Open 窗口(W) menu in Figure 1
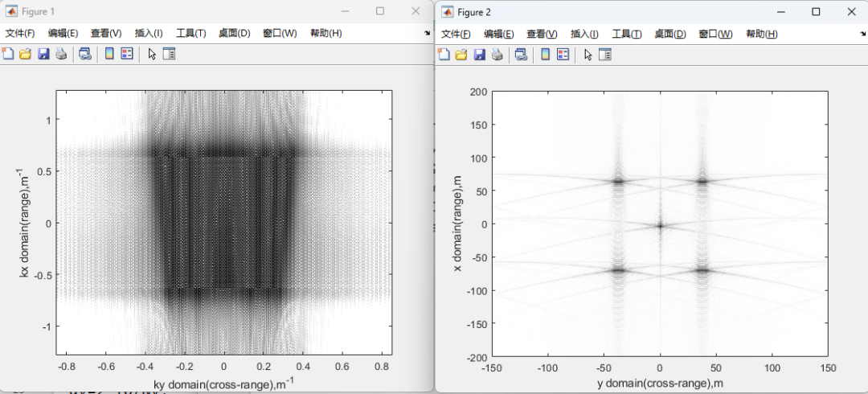Screen dimensions: 868x394 [280, 33]
